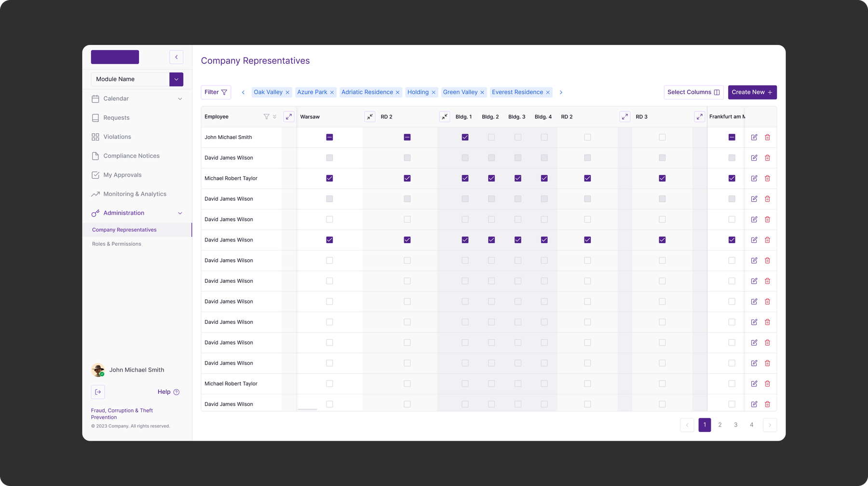Go to page 2
The height and width of the screenshot is (486, 868).
click(x=720, y=425)
